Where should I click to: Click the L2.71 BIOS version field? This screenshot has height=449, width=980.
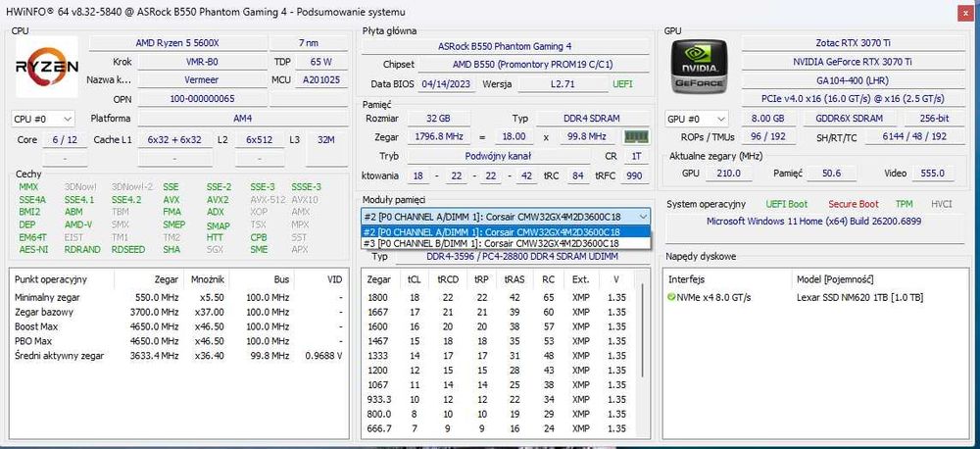563,83
